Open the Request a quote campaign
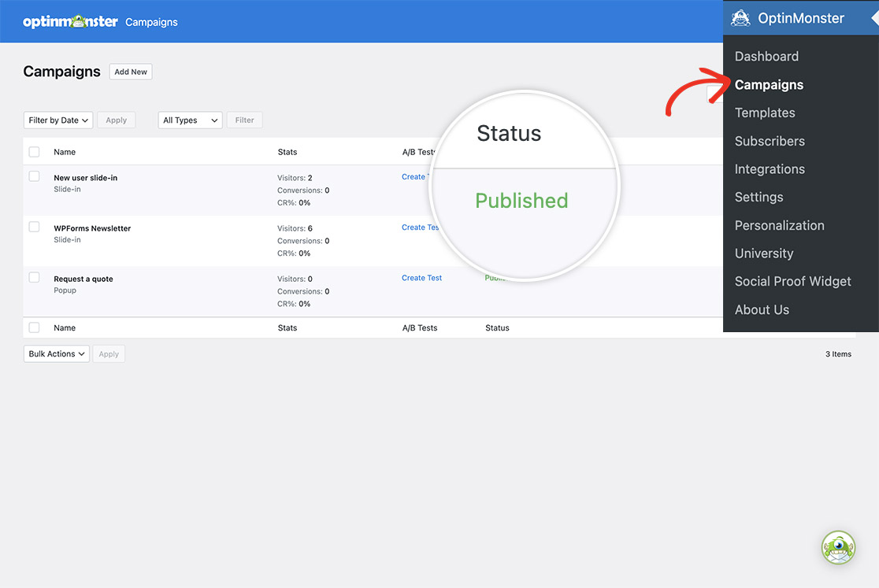This screenshot has width=879, height=588. click(x=83, y=279)
